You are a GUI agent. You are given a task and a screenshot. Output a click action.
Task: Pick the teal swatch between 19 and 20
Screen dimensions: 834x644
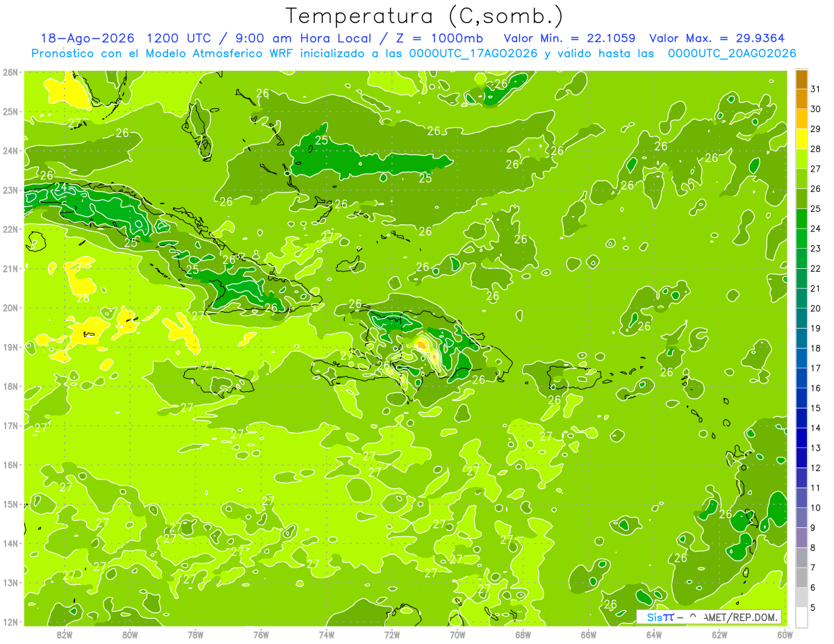tap(801, 318)
